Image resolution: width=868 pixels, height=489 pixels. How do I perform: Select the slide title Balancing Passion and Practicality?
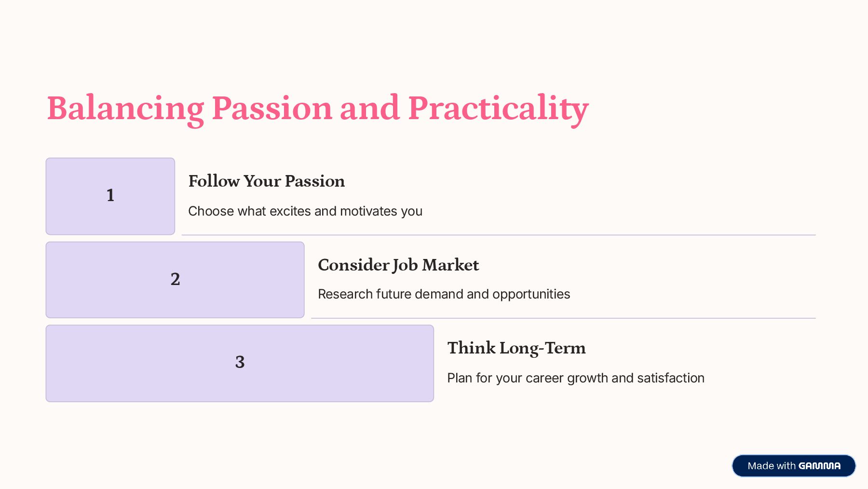[x=317, y=109]
